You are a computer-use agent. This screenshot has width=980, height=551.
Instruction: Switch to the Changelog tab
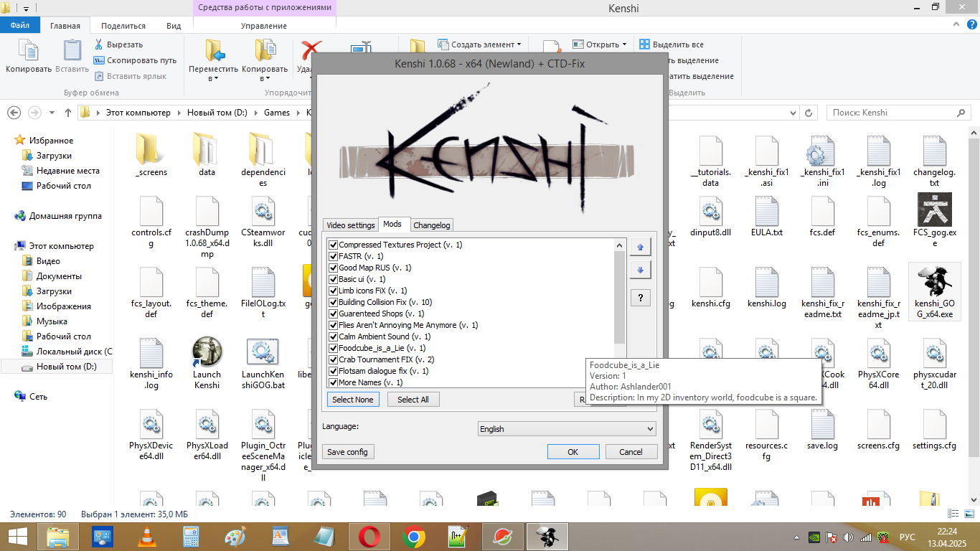point(432,225)
